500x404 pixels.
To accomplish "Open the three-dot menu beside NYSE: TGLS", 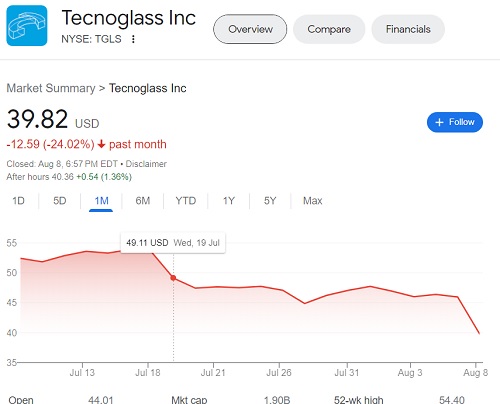I will (x=133, y=39).
